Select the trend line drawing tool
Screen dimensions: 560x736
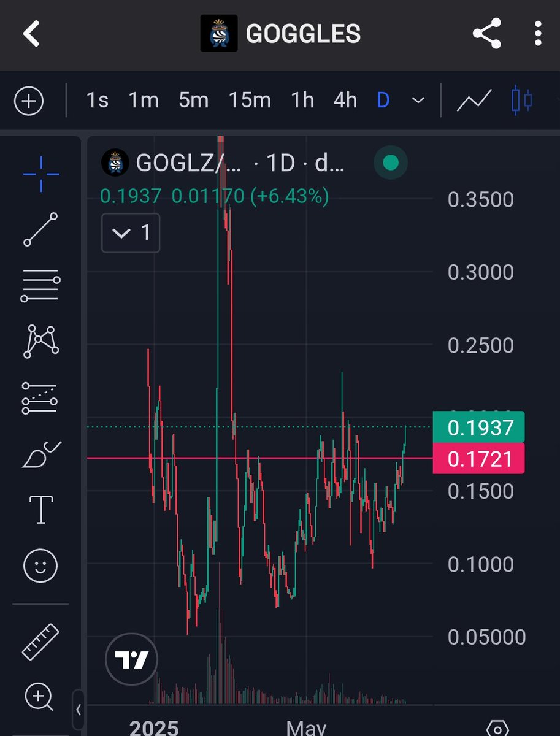coord(40,229)
